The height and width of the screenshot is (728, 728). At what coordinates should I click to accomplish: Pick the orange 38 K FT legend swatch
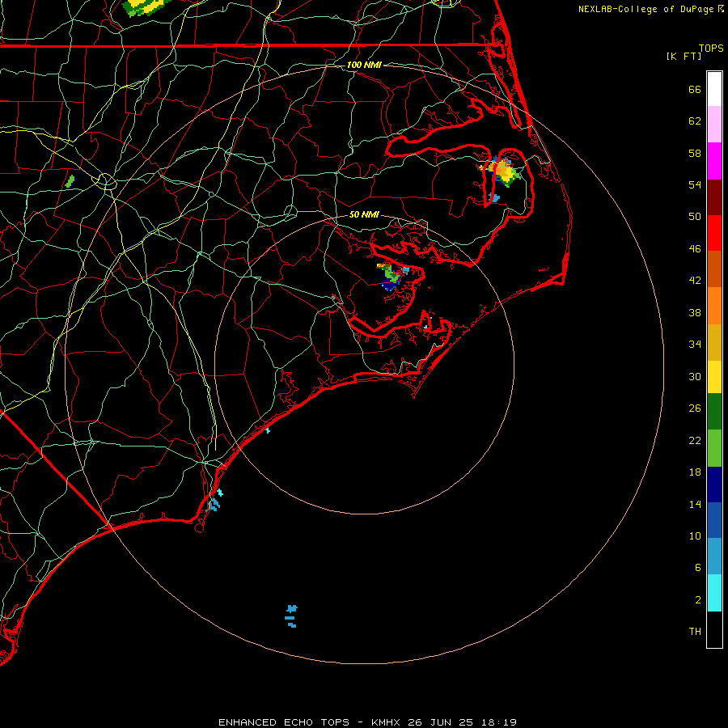pos(714,306)
